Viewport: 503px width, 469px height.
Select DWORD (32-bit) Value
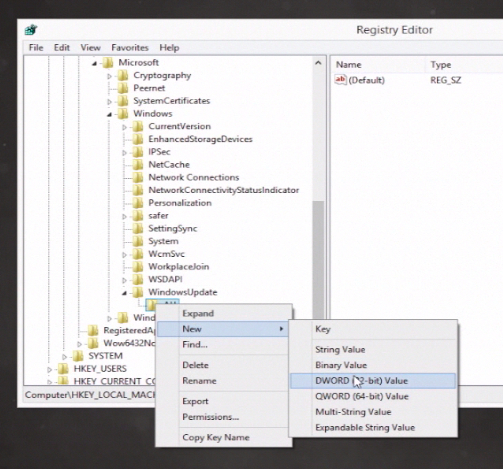(x=373, y=381)
